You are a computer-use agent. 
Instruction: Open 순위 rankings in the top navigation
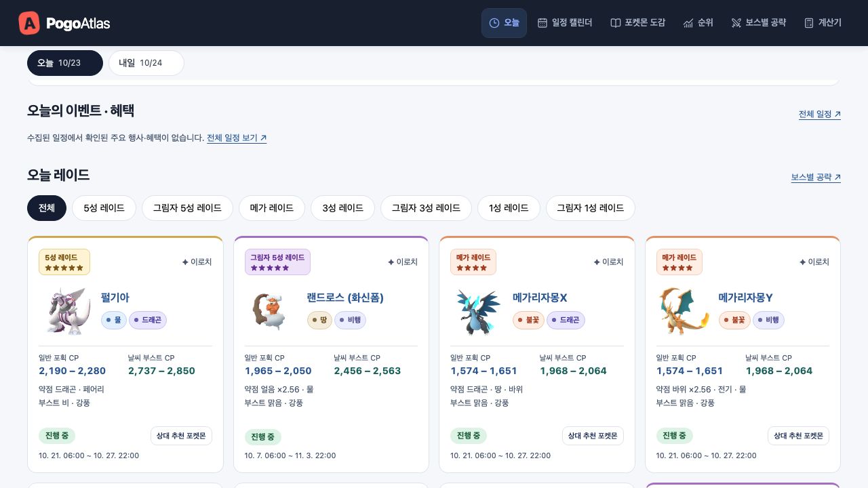tap(698, 23)
